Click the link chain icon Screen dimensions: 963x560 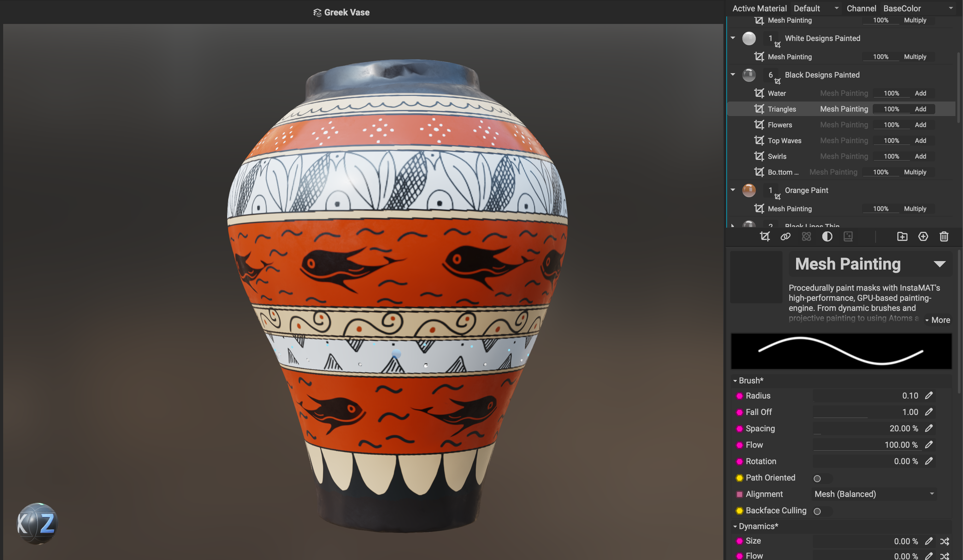point(785,236)
